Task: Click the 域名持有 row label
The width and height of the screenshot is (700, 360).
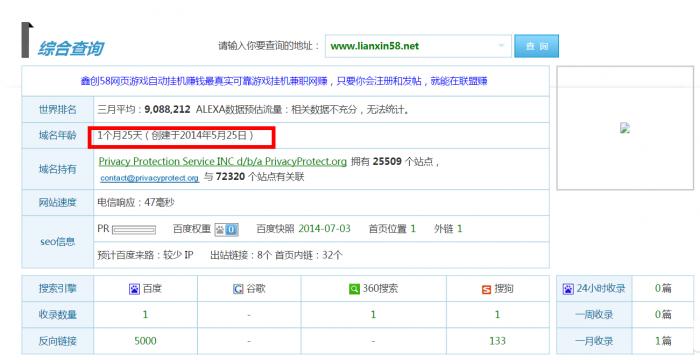Action: (x=58, y=169)
